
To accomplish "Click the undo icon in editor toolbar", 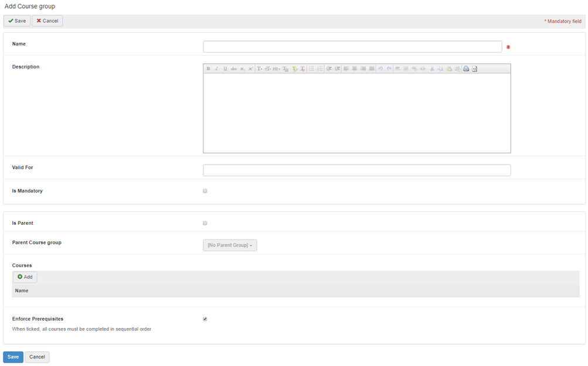I will point(380,69).
